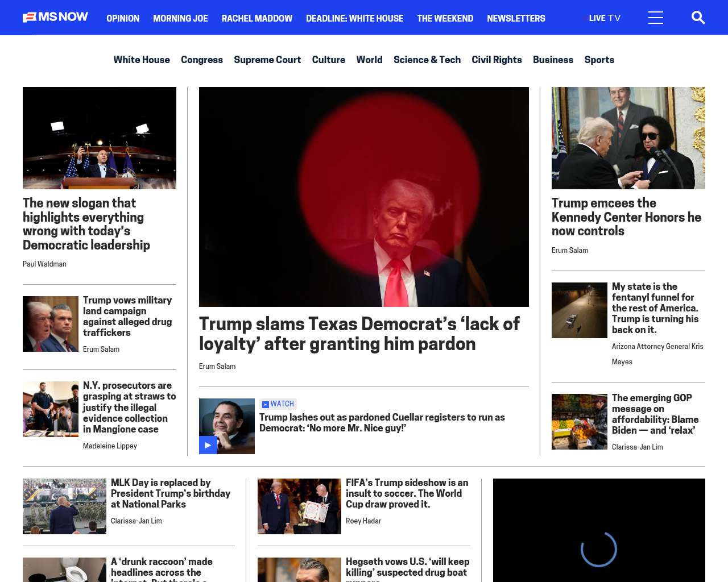728x582 pixels.
Task: Open the fruit stand affordability thumbnail
Action: coord(579,422)
